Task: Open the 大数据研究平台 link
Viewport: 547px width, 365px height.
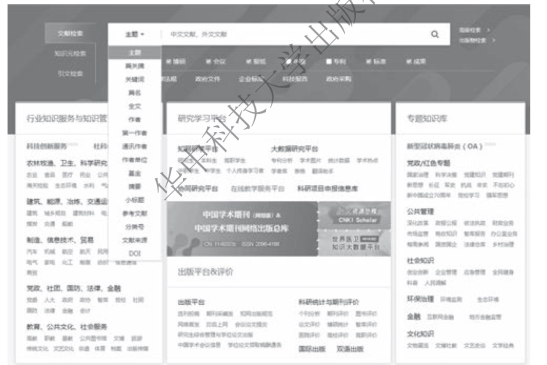Action: [294, 149]
